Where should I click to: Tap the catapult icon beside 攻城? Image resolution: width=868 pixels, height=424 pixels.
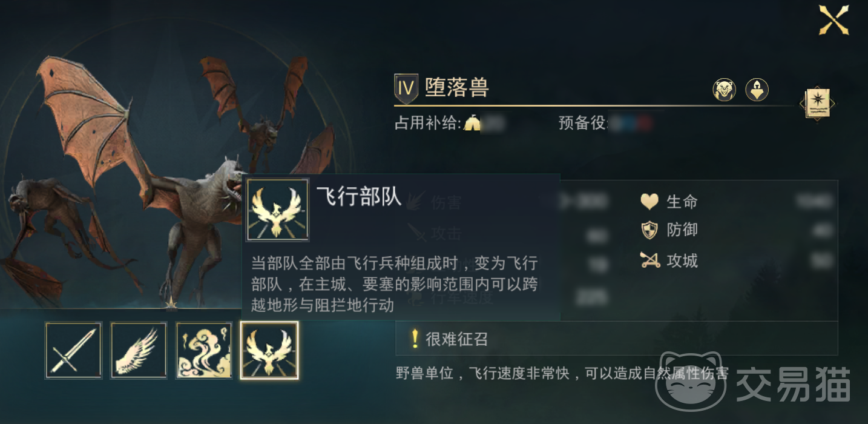pyautogui.click(x=649, y=260)
